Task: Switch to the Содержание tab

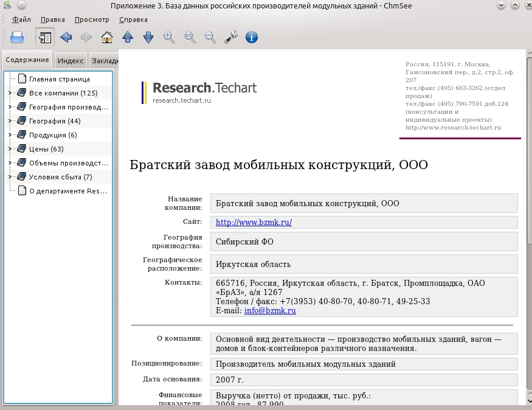Action: 27,60
